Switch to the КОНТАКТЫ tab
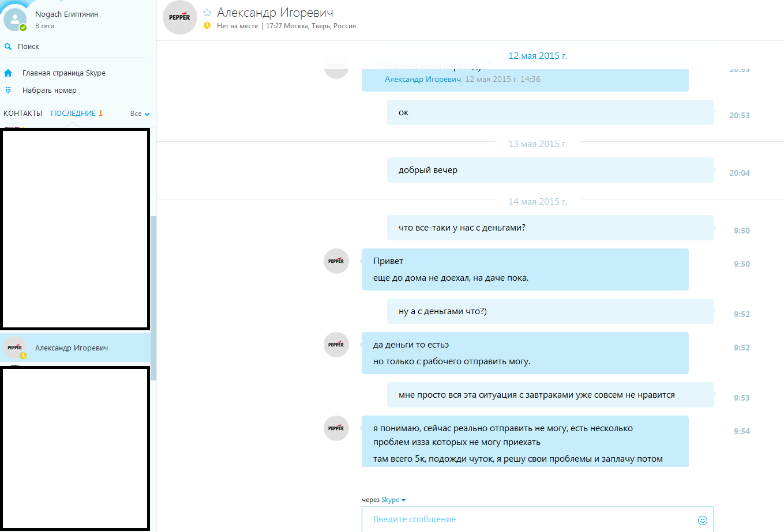 tap(23, 114)
